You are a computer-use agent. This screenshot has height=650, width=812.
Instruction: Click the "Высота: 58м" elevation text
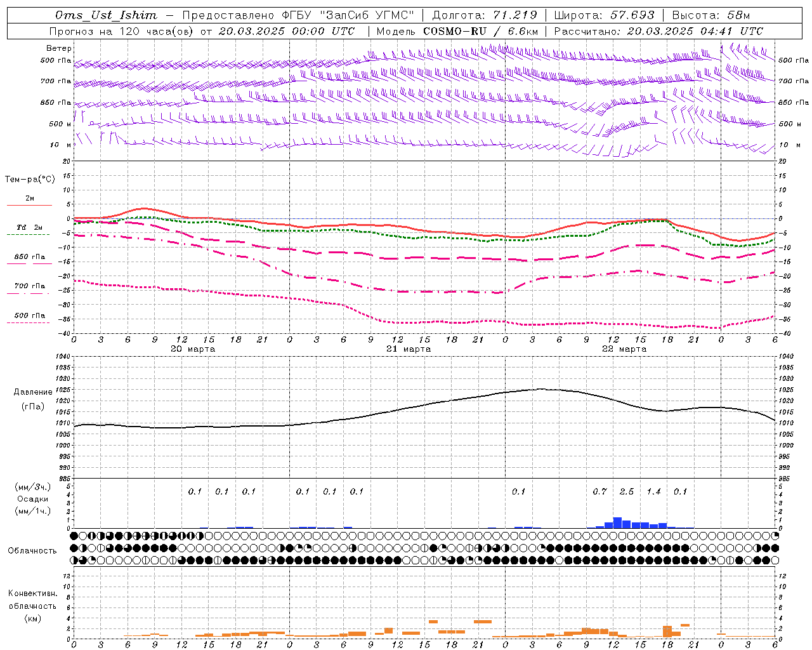click(x=711, y=15)
